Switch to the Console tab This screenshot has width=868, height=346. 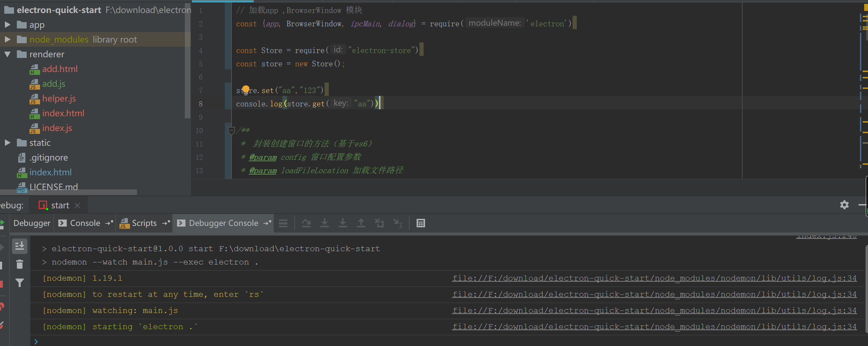point(85,223)
